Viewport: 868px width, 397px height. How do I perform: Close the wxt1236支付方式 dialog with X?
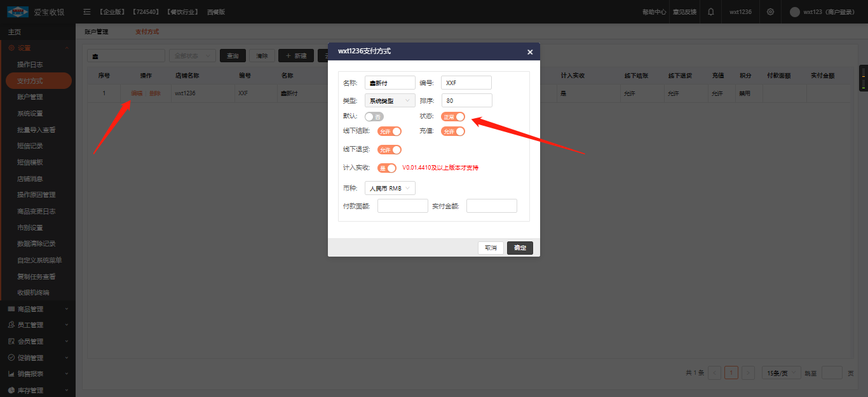point(529,52)
